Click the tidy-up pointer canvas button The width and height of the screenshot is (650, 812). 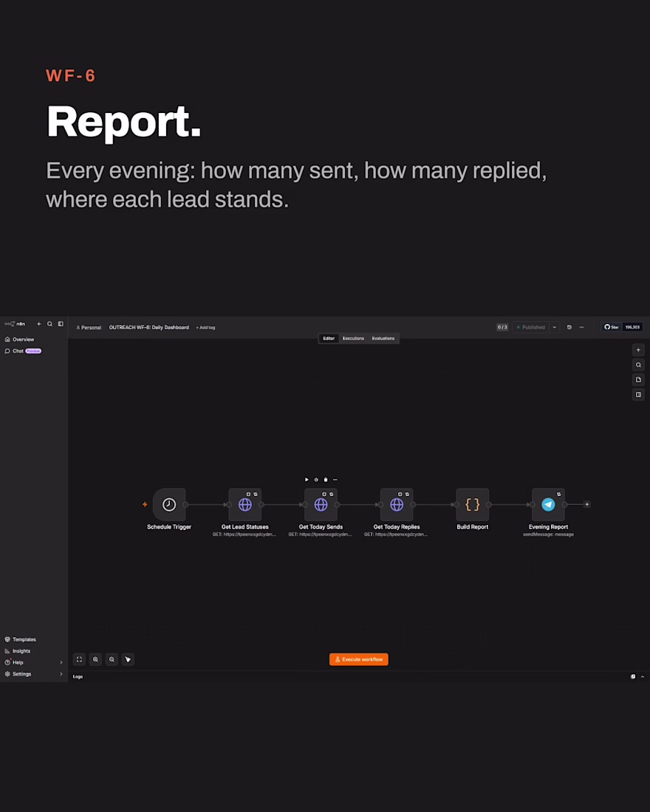(128, 659)
